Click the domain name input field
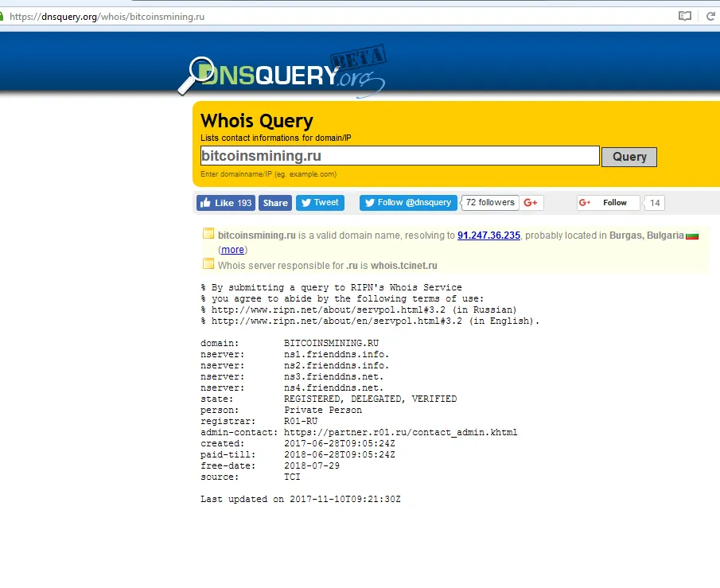 tap(400, 156)
